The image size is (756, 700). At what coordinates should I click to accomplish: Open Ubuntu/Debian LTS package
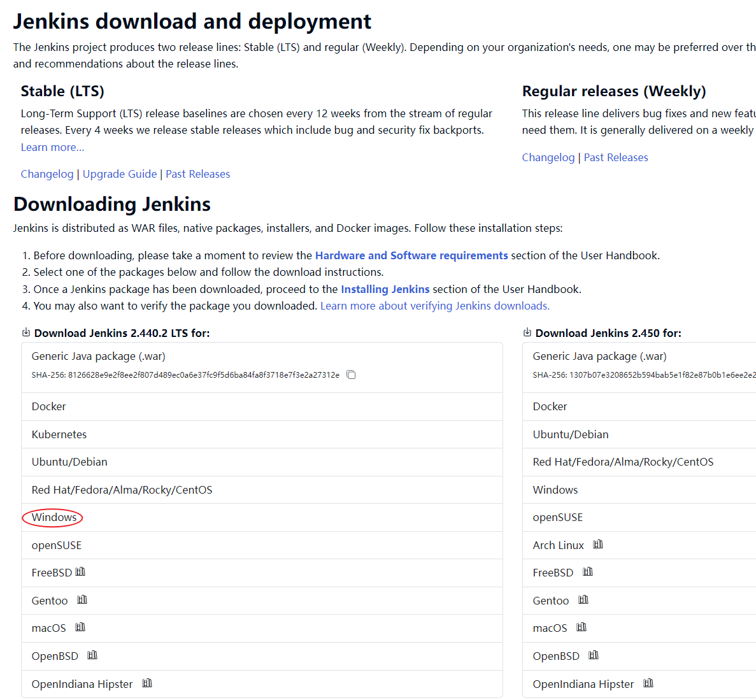coord(69,462)
